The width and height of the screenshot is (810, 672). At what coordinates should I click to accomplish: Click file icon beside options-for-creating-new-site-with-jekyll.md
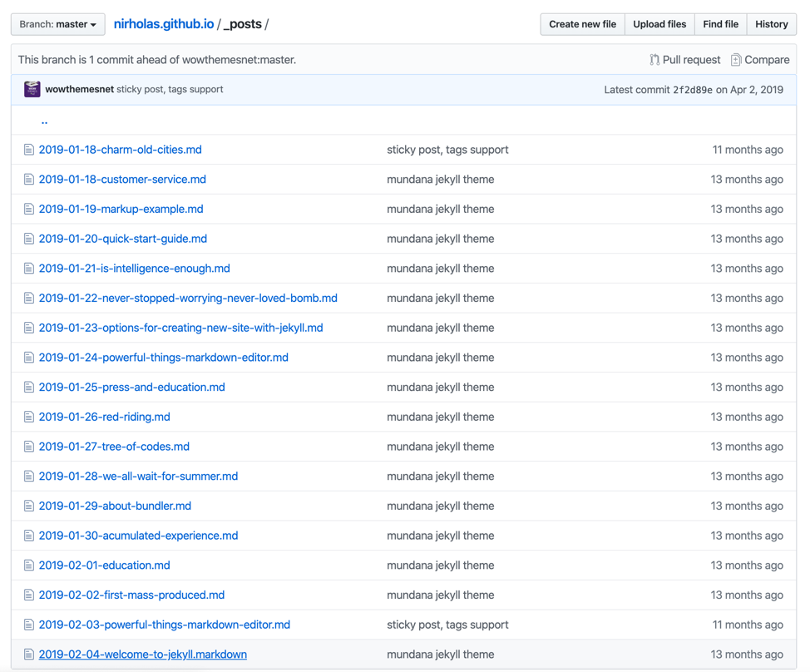[29, 328]
